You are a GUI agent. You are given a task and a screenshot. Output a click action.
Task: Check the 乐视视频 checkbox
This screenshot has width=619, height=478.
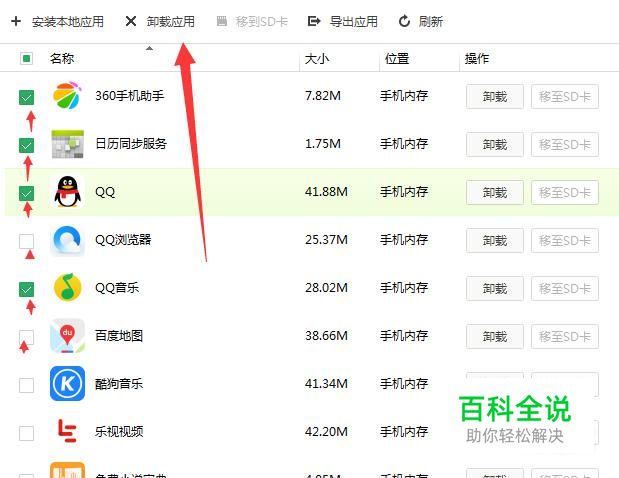click(x=26, y=433)
